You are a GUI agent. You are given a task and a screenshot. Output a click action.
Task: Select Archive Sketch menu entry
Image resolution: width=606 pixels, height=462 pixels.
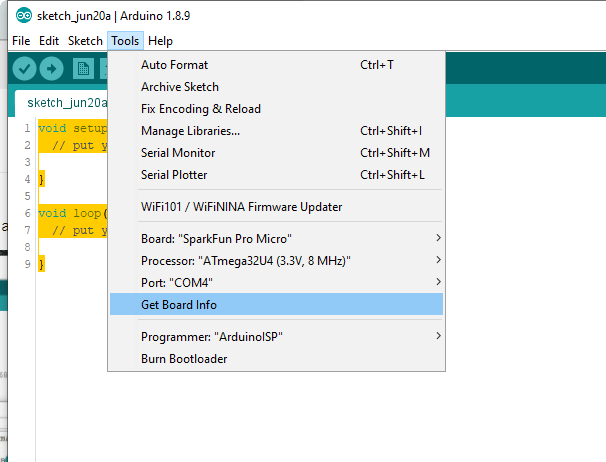coord(276,87)
